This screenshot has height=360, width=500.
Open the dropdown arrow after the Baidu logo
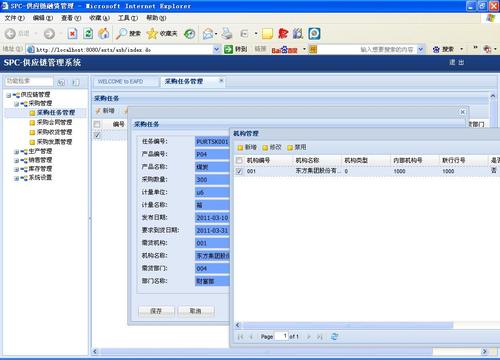304,49
